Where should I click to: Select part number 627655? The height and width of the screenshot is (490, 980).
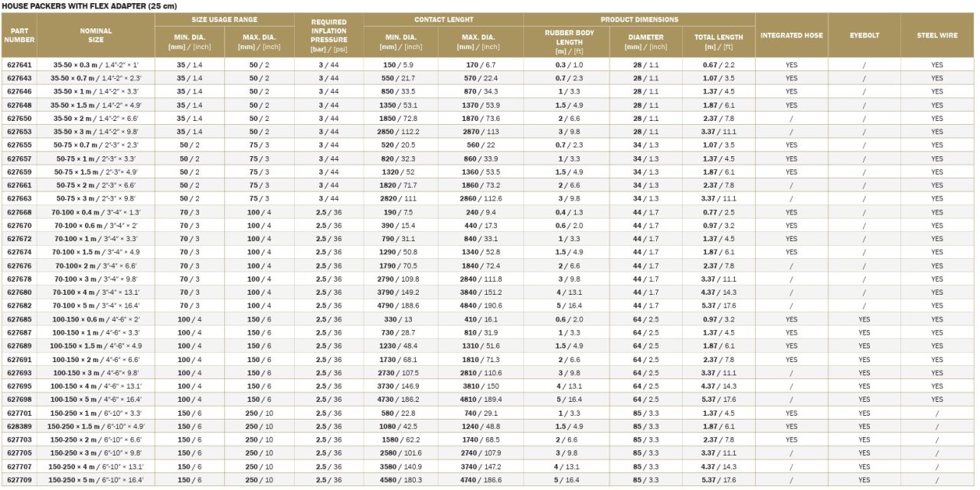pyautogui.click(x=19, y=145)
